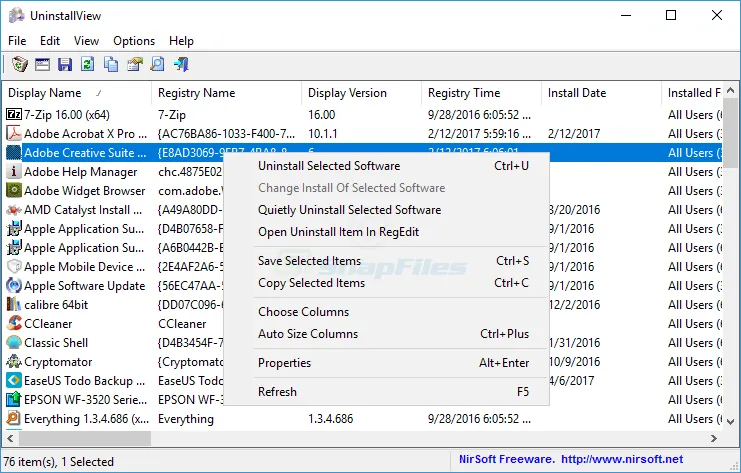The image size is (741, 473).
Task: Click the EaseUS Todo Backup row icon
Action: (14, 380)
